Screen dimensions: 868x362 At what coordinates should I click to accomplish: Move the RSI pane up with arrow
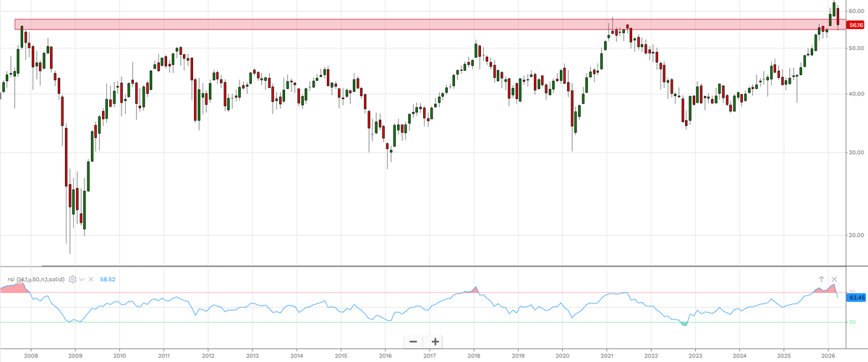click(x=822, y=279)
